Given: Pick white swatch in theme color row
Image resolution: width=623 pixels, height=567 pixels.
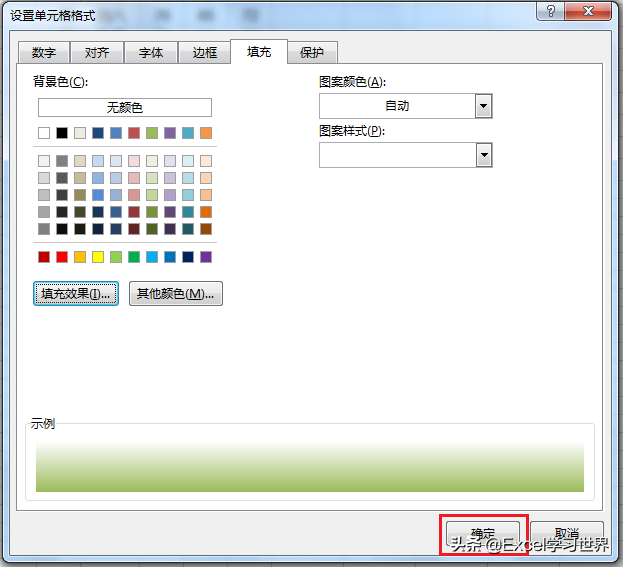Looking at the screenshot, I should click(x=44, y=133).
